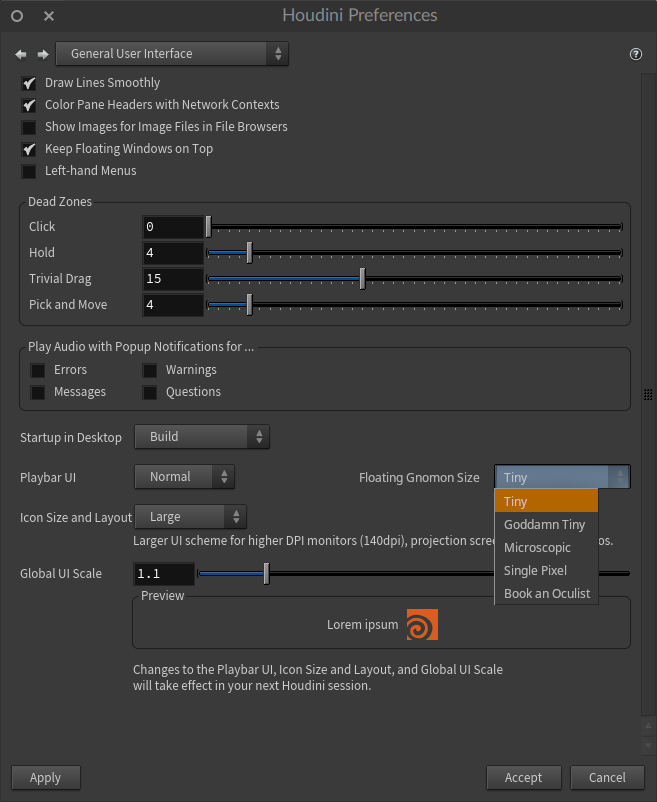The image size is (657, 802).
Task: Choose the Microscopic option
Action: click(x=546, y=547)
